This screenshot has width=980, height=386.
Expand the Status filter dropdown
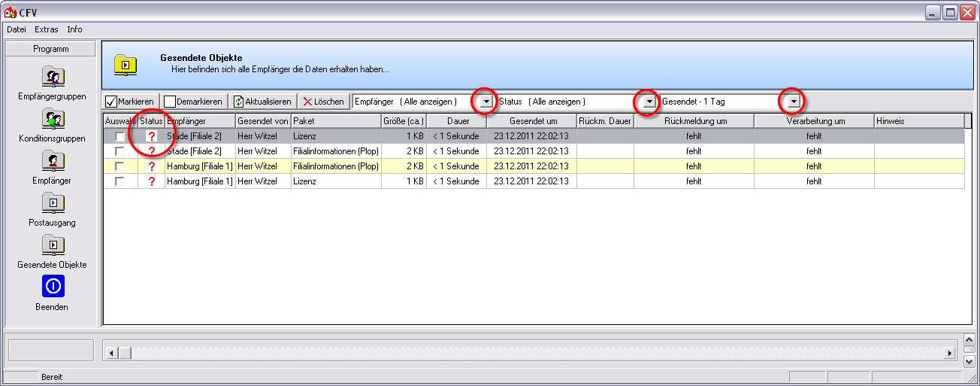[647, 102]
